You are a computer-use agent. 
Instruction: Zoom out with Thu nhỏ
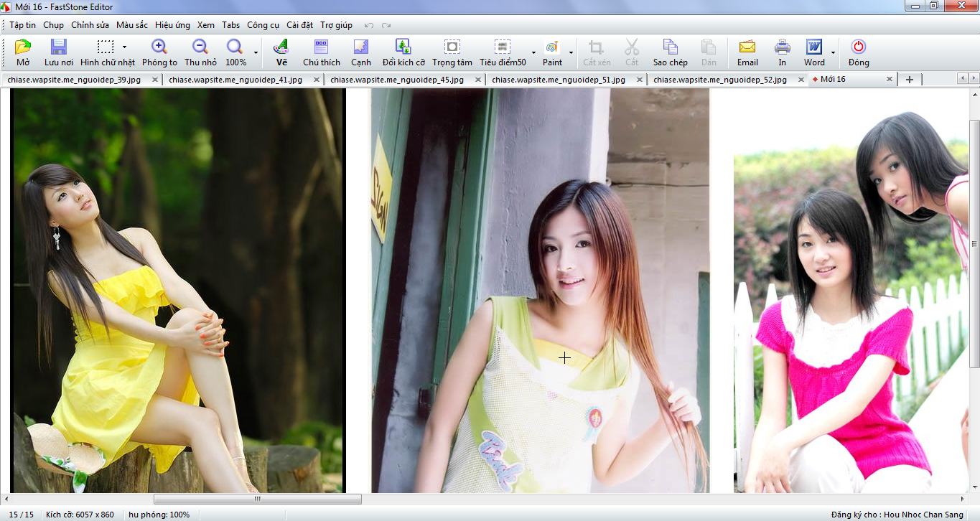tap(200, 54)
